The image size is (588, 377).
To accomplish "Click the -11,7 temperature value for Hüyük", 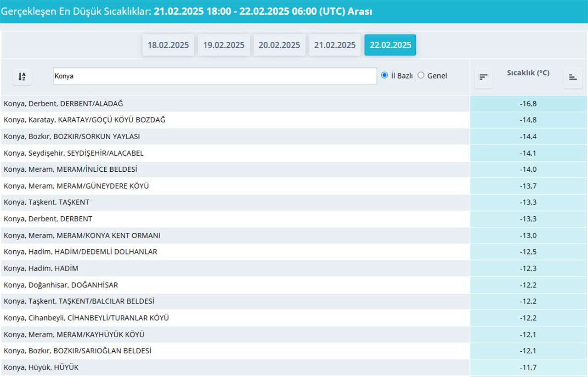I will [528, 367].
